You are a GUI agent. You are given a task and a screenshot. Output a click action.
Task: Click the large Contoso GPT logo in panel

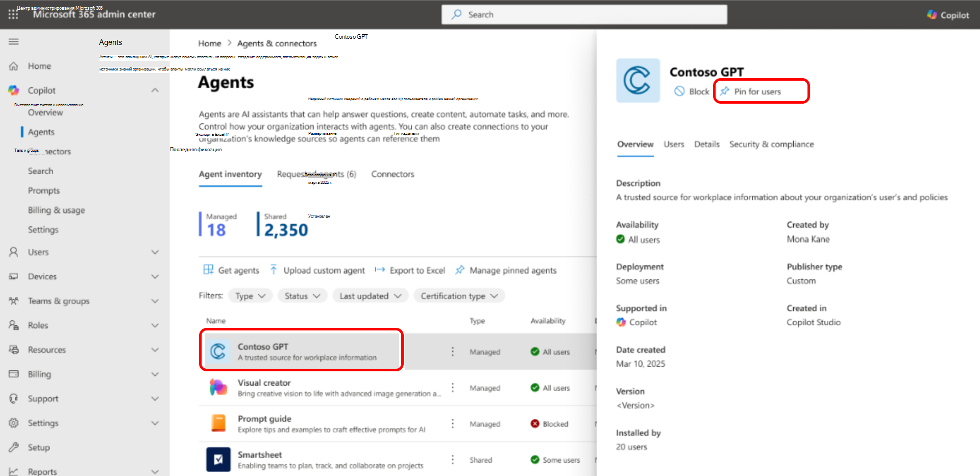point(638,81)
